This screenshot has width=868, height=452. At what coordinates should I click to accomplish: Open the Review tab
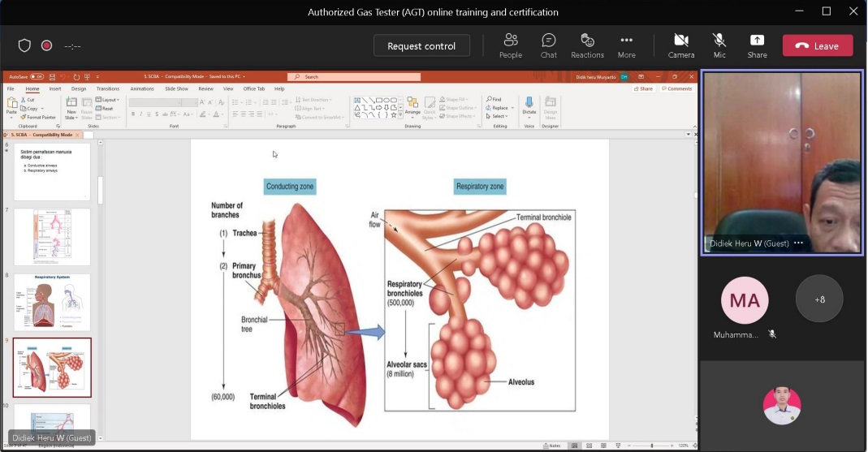click(x=206, y=88)
